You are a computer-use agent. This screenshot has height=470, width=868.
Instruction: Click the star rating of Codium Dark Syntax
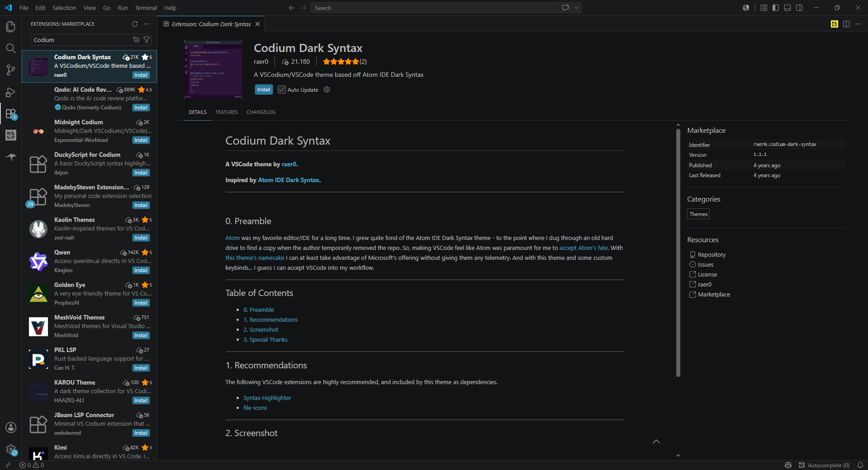[341, 61]
